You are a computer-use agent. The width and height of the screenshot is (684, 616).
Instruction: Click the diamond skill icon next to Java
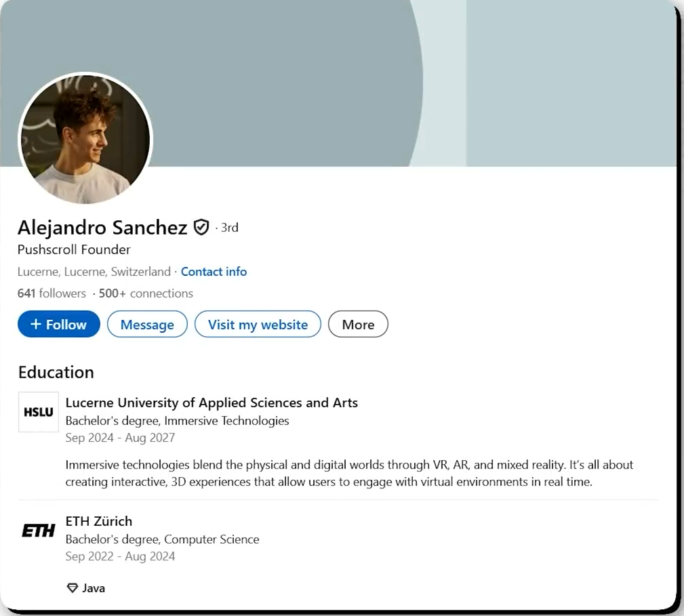point(73,588)
